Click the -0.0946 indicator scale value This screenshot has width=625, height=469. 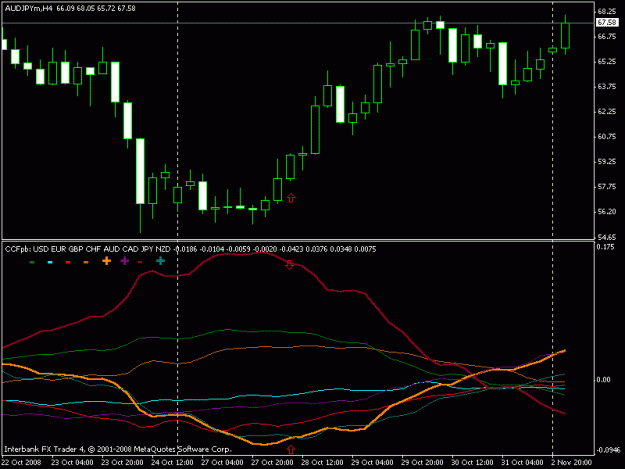(x=609, y=450)
